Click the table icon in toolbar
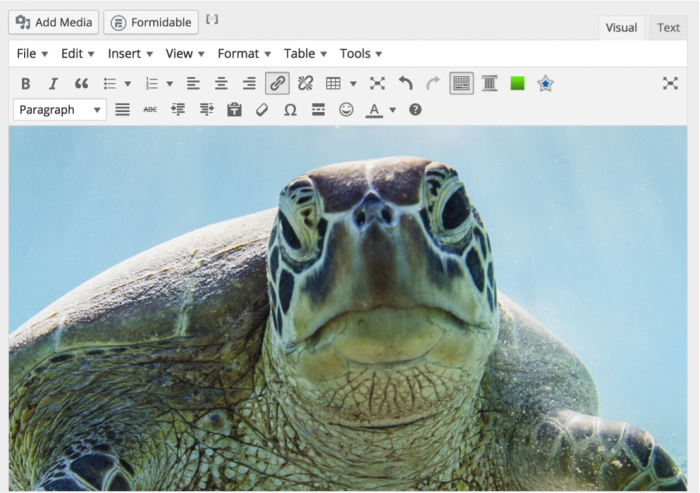Viewport: 700px width, 493px height. click(333, 84)
